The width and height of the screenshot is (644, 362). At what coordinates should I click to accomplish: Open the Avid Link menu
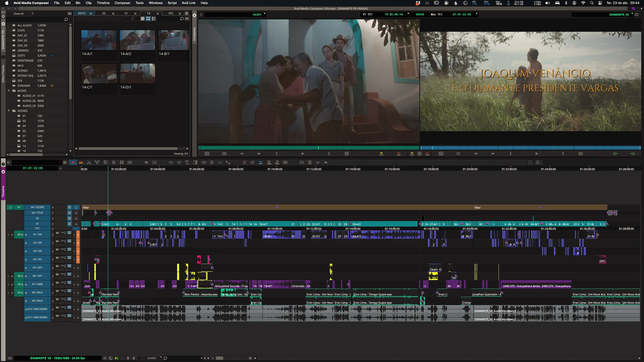click(189, 3)
